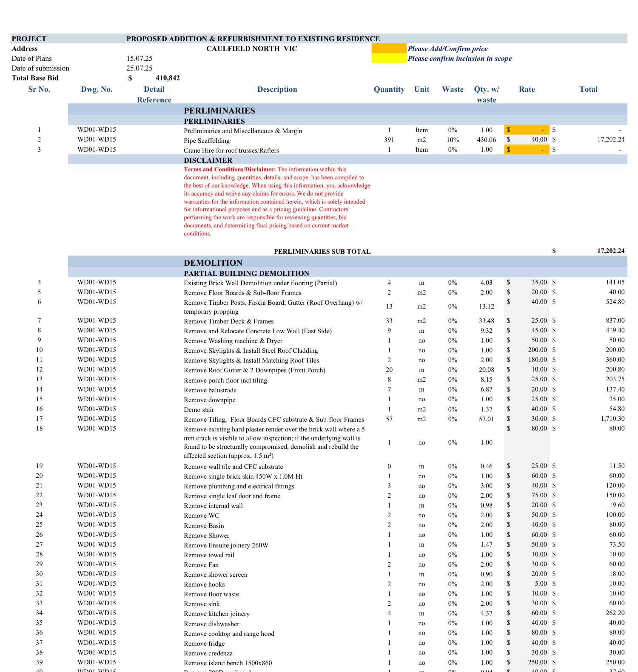Screen dimensions: 638x672
Task: Click the 'Rate' column header
Action: pos(527,89)
